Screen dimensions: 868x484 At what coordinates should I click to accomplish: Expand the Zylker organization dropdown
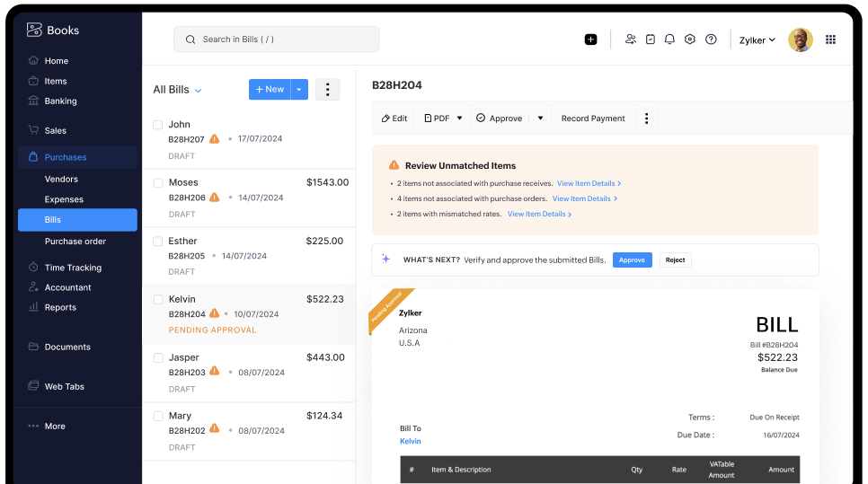coord(757,40)
